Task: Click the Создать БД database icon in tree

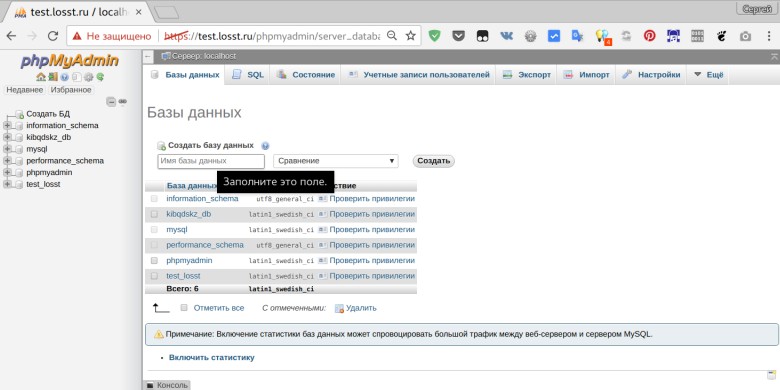Action: click(19, 114)
